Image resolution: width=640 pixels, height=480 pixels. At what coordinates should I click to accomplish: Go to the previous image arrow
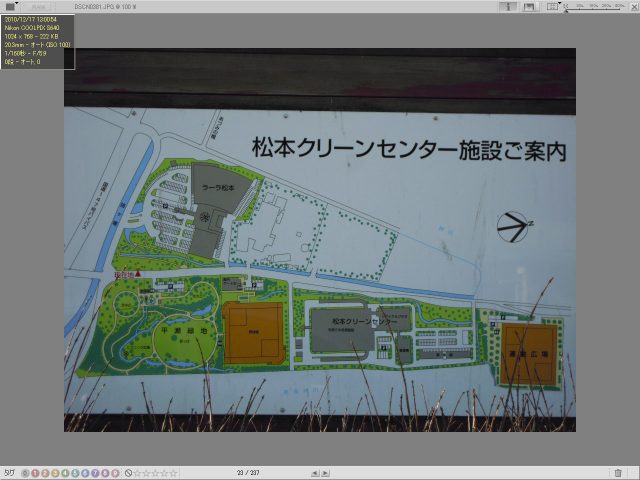(313, 473)
